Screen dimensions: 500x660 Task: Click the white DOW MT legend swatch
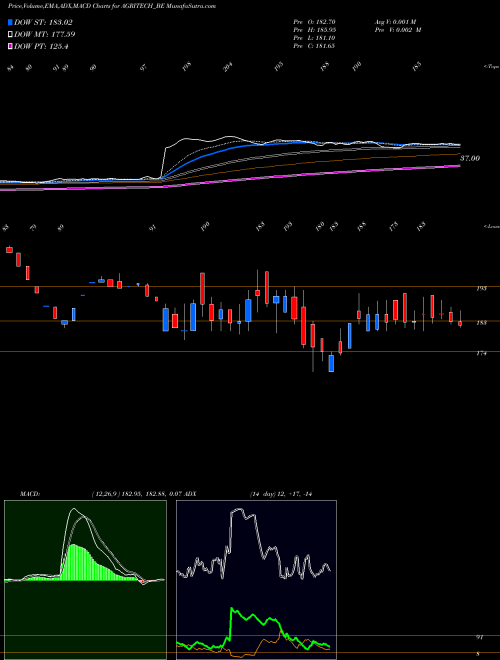[10, 35]
